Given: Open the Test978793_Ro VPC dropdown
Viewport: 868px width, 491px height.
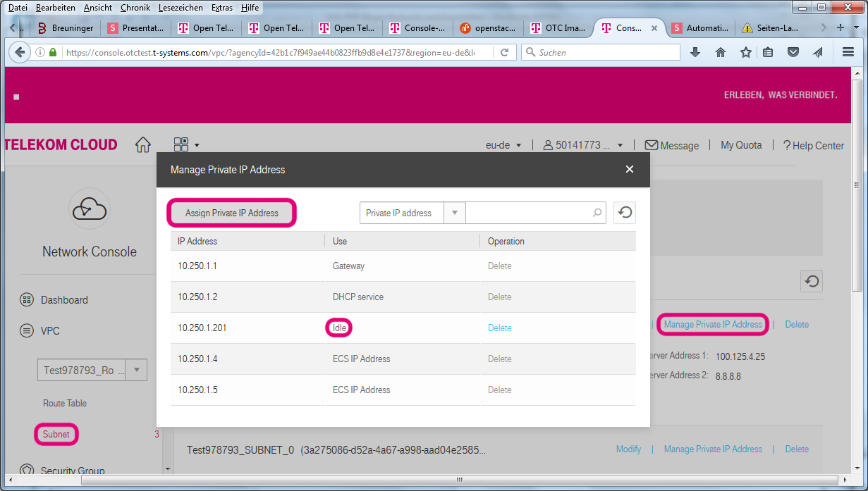Looking at the screenshot, I should click(136, 370).
